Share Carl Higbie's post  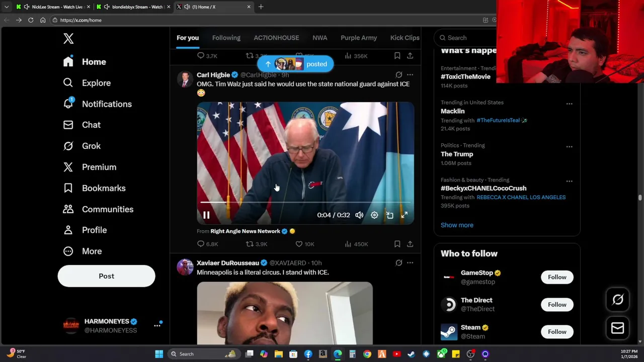(x=410, y=244)
